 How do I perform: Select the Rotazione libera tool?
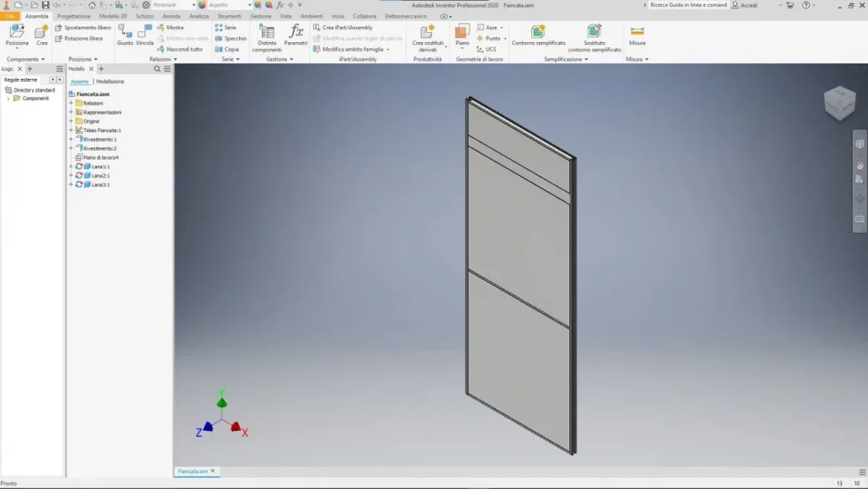(79, 38)
